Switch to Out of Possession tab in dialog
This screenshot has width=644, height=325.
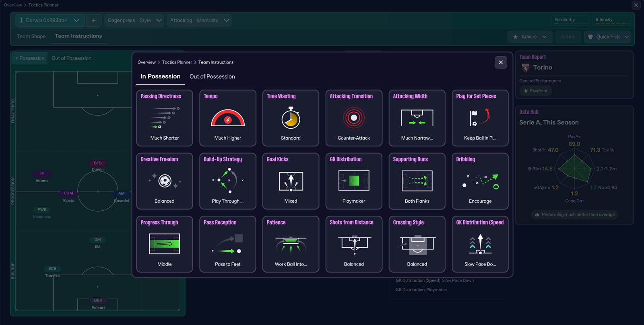[212, 76]
